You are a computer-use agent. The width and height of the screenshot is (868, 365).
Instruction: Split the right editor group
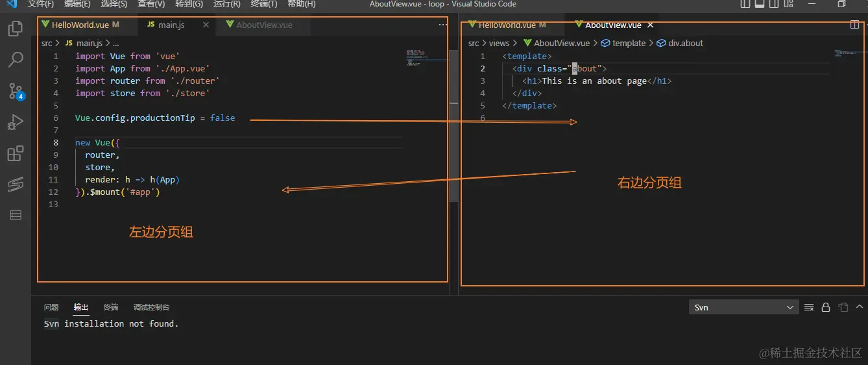click(x=854, y=25)
